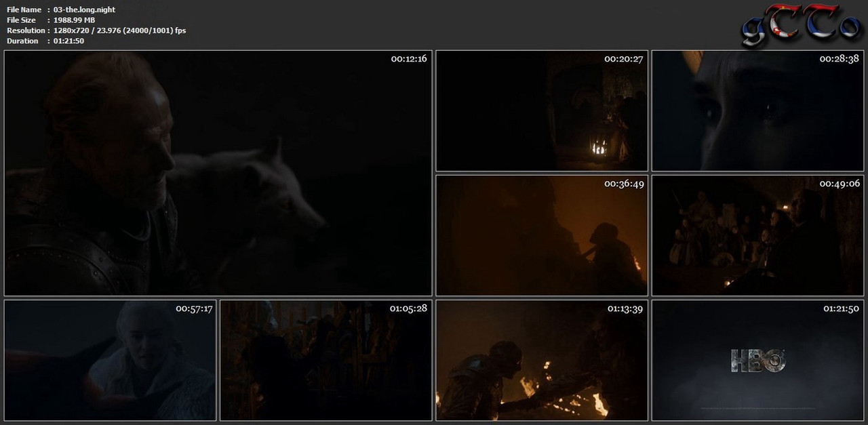
Task: Open the orange firelit frame at 00:36:49
Action: point(542,235)
